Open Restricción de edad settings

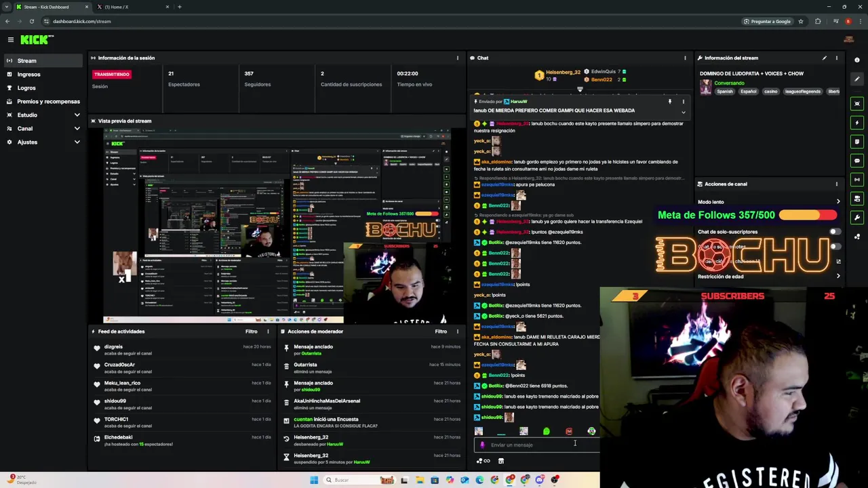770,277
